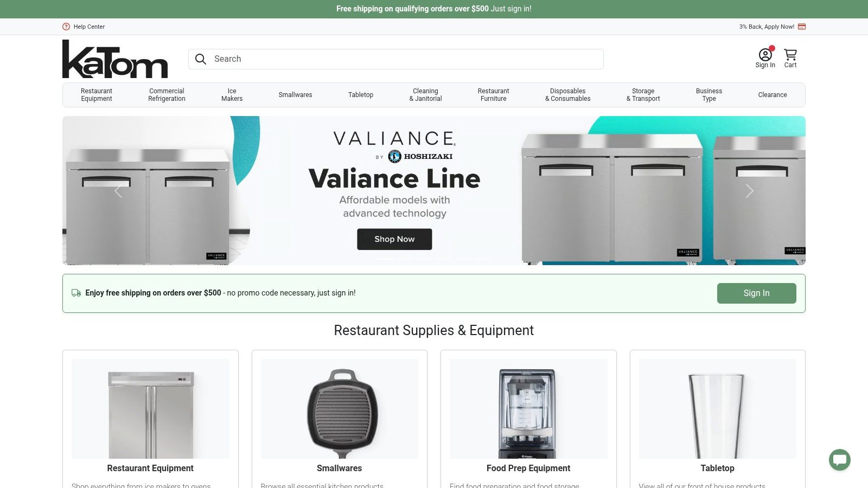Click the Shop Now button
The height and width of the screenshot is (488, 868).
[394, 239]
